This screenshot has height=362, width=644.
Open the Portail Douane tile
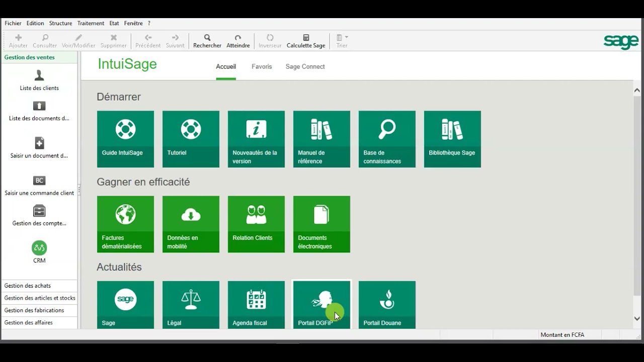(x=387, y=305)
